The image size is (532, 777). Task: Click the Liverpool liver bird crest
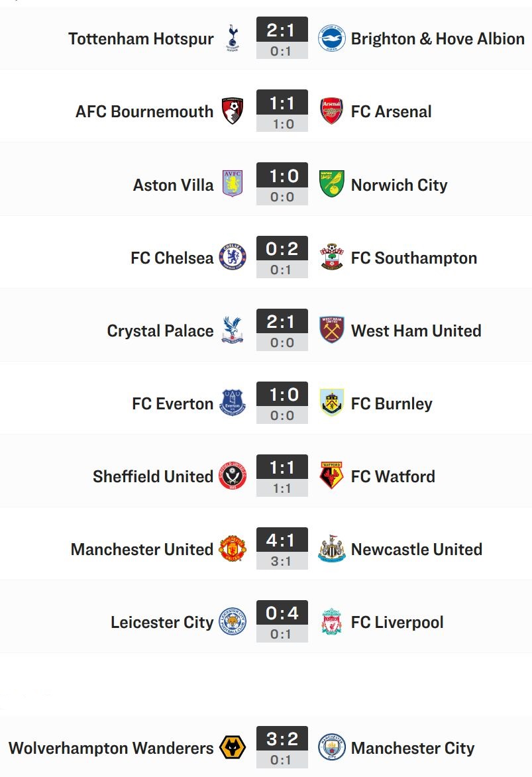click(332, 621)
